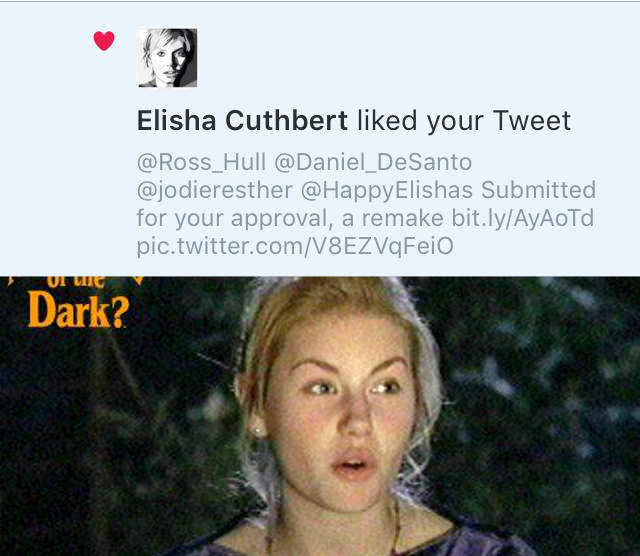Follow the bit.ly/AyAoTd link
The image size is (640, 556).
coord(522,218)
